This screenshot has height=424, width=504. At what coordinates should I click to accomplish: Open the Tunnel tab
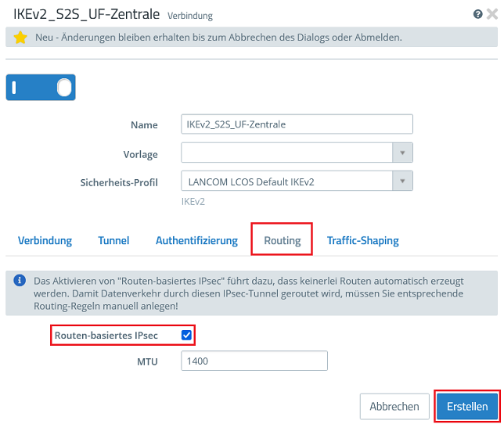click(x=113, y=241)
